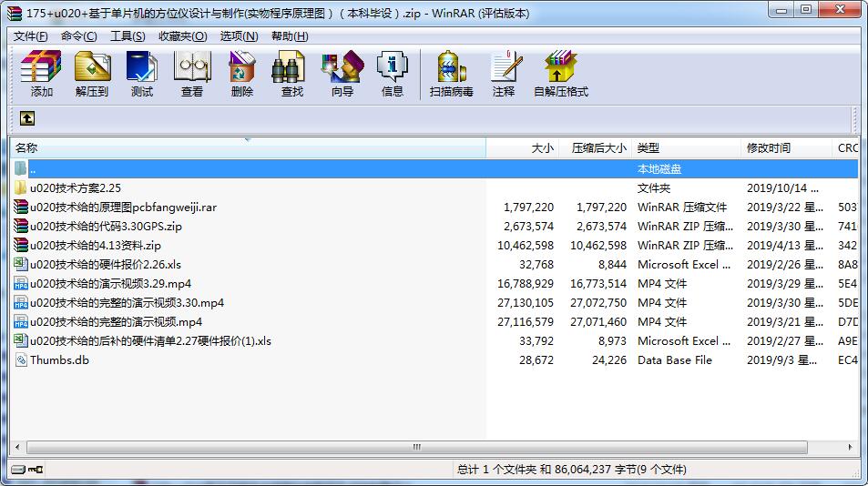
Task: Select the 代码3.30GPS.zip archive icon
Action: (20, 226)
